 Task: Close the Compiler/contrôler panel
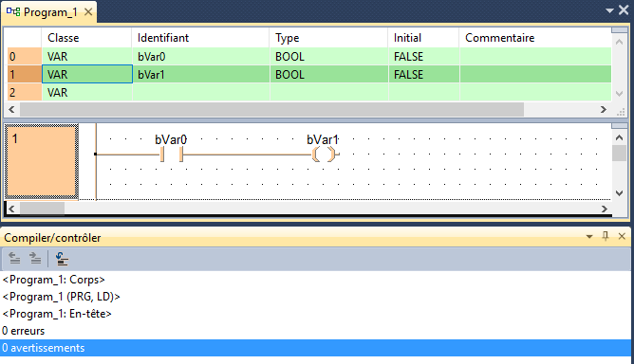click(622, 236)
